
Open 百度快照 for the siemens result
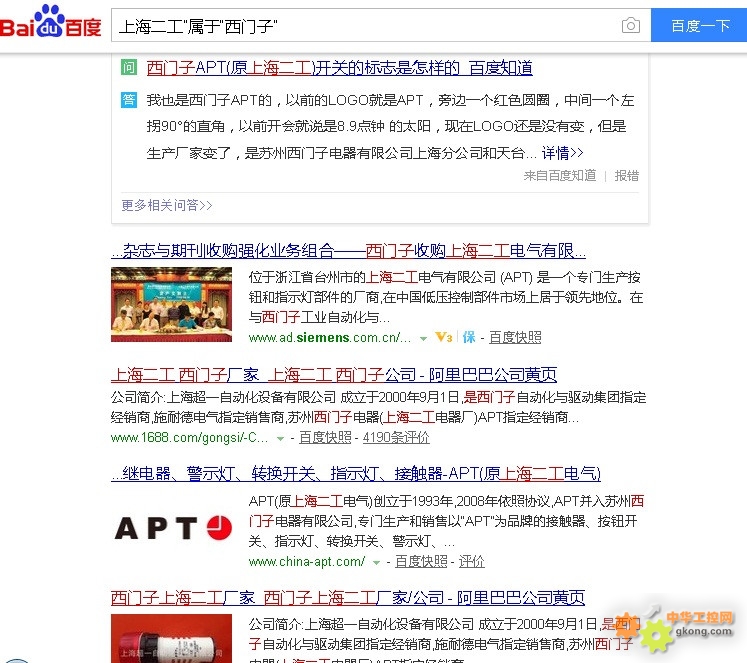point(515,337)
